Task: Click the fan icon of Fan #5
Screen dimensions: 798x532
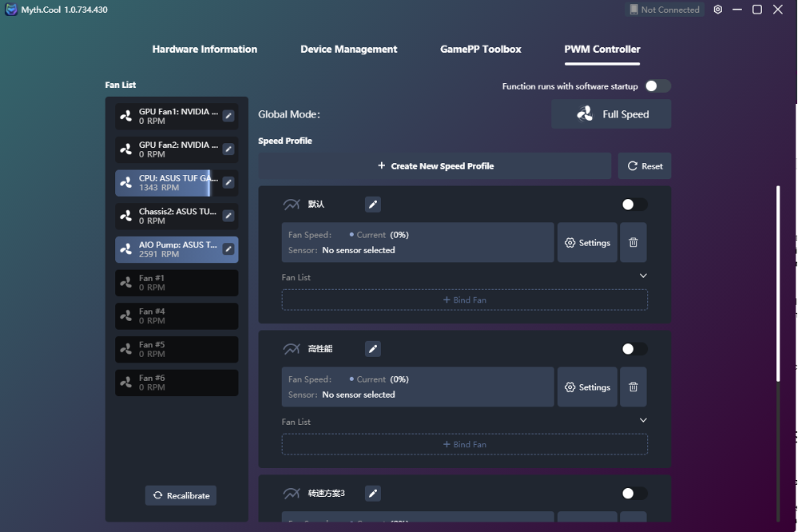Action: click(x=125, y=349)
